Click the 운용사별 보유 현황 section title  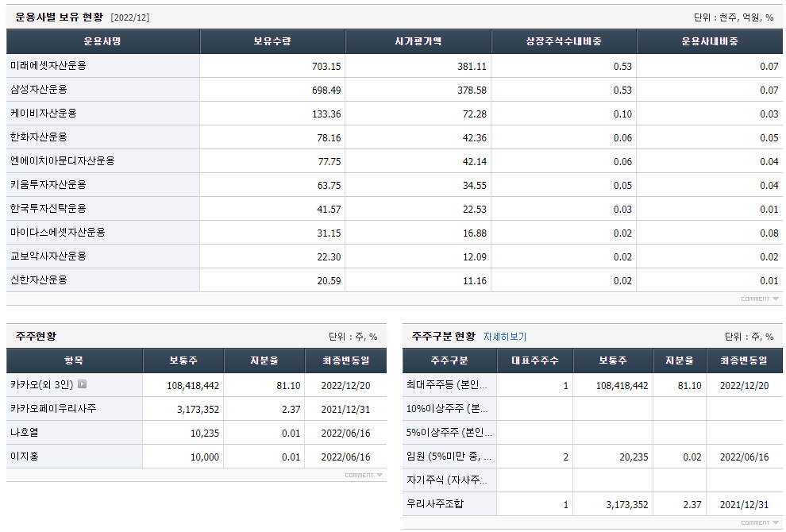60,17
